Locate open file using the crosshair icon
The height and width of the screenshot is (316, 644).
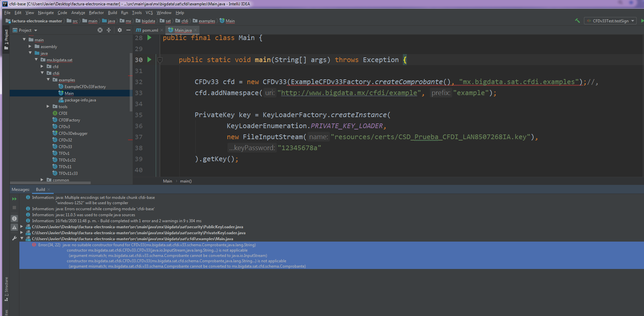tap(100, 30)
